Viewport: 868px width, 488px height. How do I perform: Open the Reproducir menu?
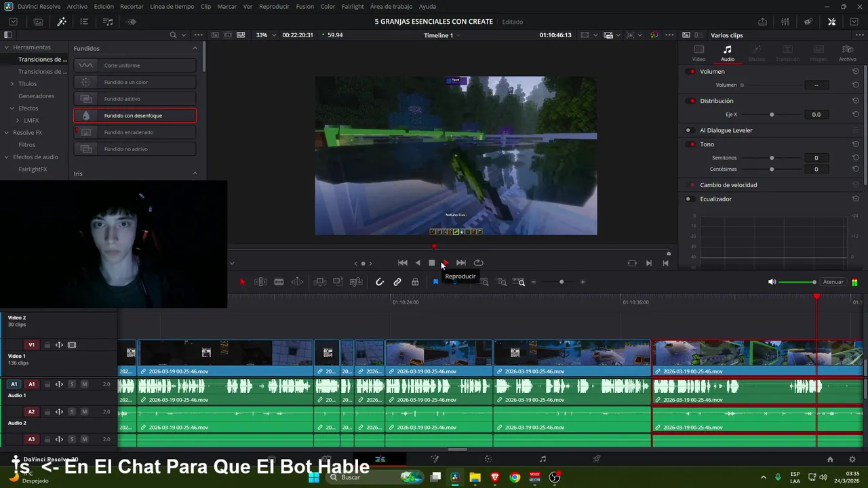click(274, 6)
